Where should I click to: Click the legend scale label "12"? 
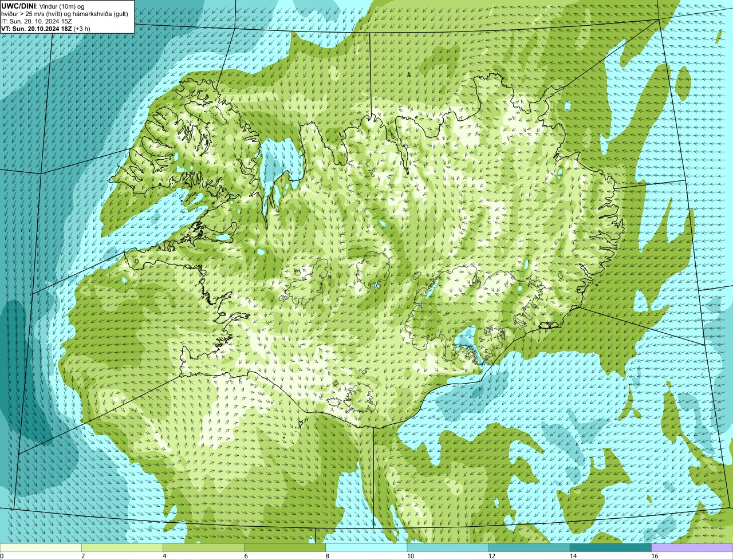click(x=491, y=556)
